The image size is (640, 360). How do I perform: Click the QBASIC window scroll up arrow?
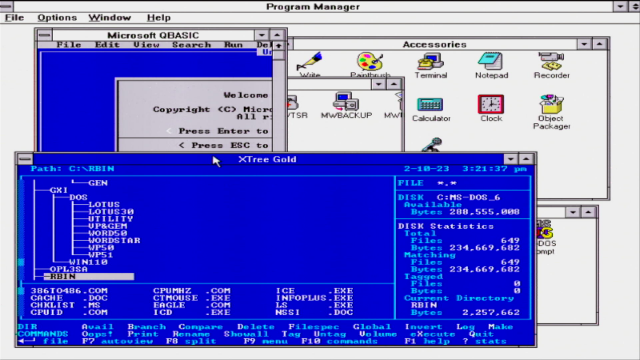(279, 45)
